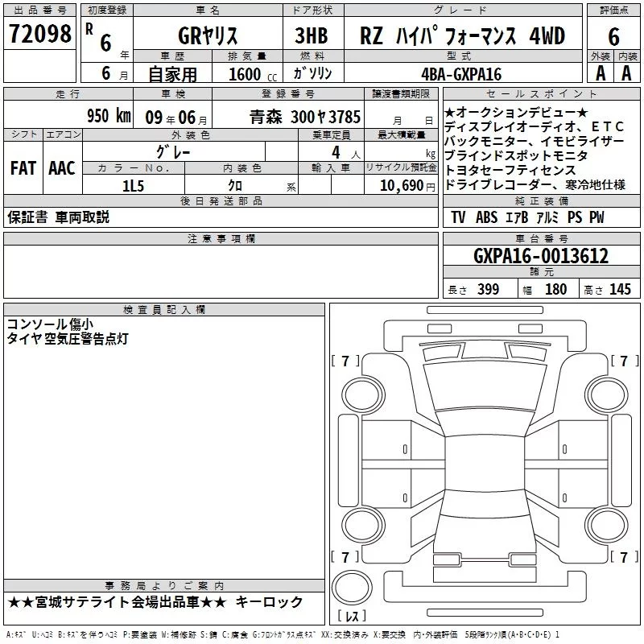Screen dimensions: 644x644
Task: Select sales point ★オークションデビュー★
Action: pos(516,113)
